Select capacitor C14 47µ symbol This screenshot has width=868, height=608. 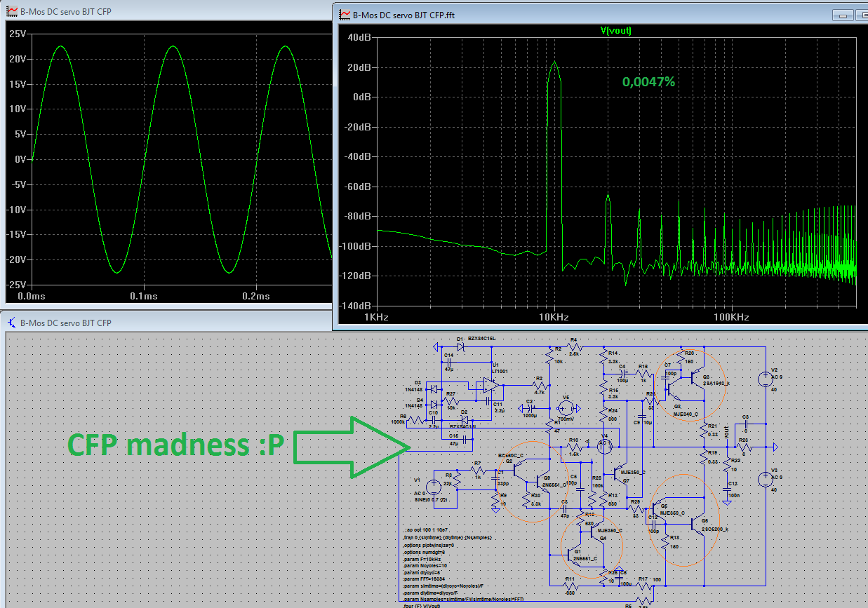pos(449,362)
